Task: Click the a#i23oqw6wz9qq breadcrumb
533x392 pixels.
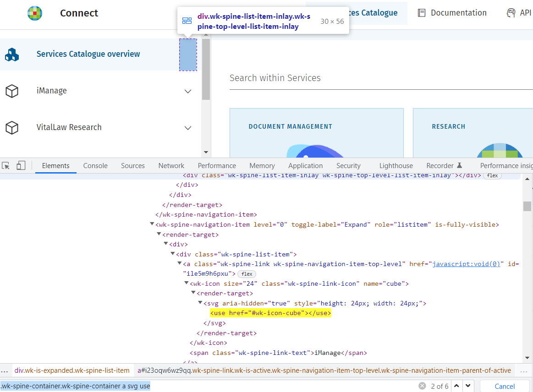Action: point(324,370)
